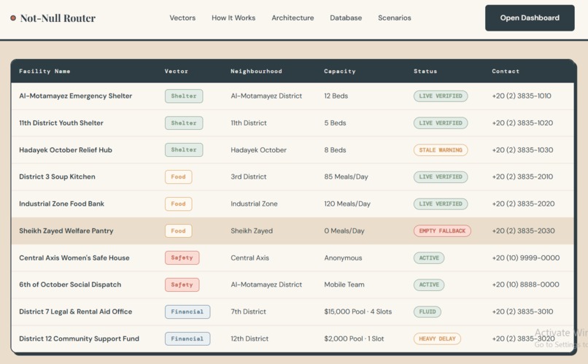Click ACTIVE badge for Central Axis Women's Safe House
This screenshot has width=588, height=364.
429,258
